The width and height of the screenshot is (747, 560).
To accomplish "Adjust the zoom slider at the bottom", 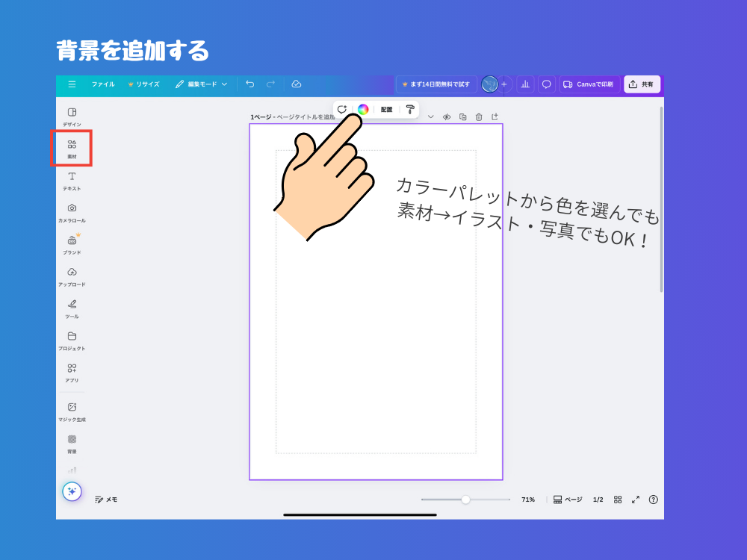I will coord(465,500).
